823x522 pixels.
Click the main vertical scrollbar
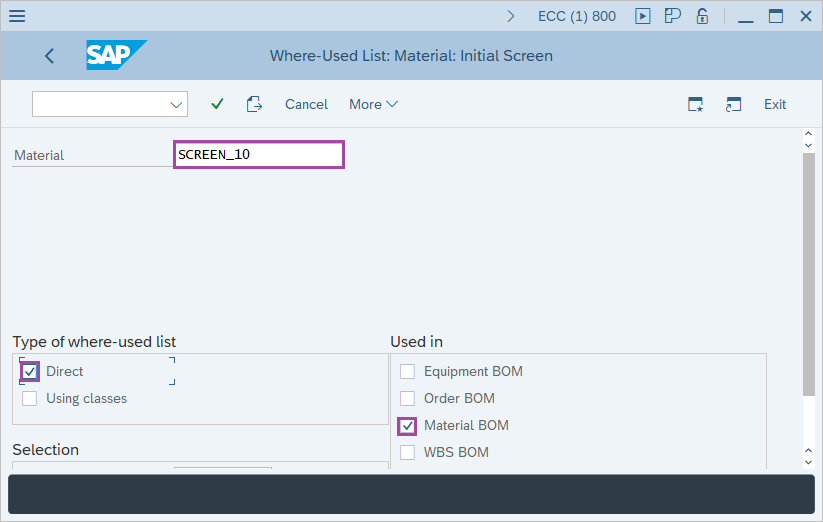click(x=808, y=274)
